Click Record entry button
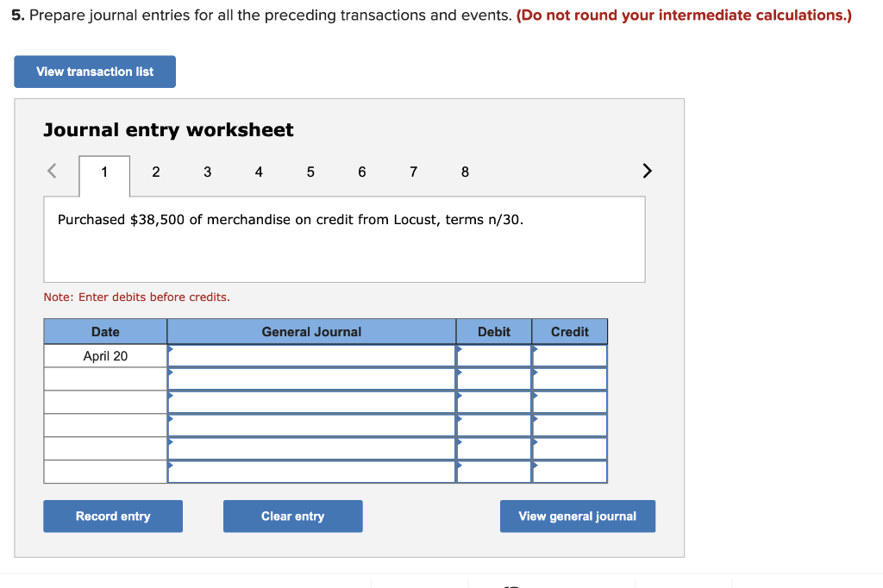The width and height of the screenshot is (883, 588). [x=113, y=516]
